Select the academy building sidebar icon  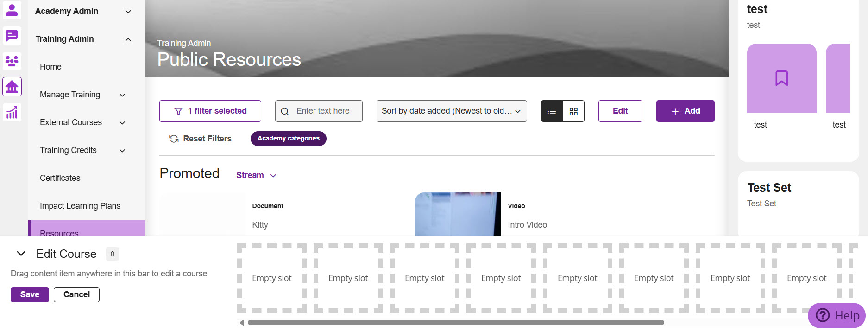pyautogui.click(x=12, y=87)
